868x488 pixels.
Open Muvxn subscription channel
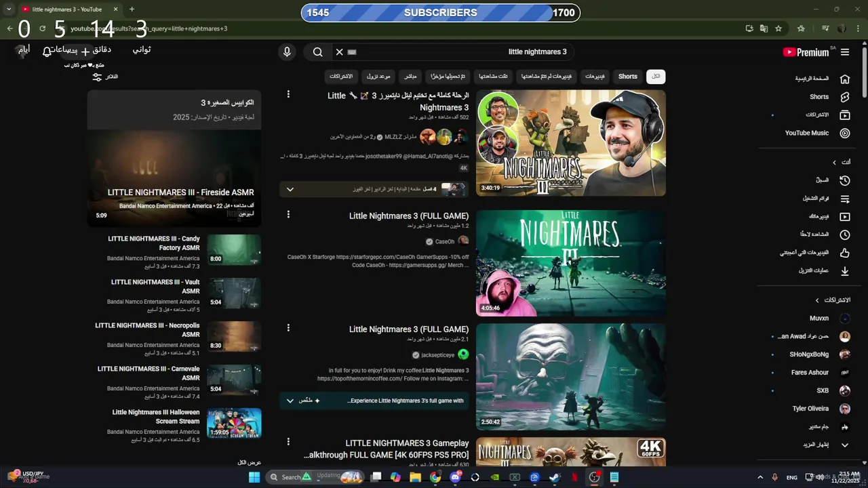pyautogui.click(x=819, y=318)
